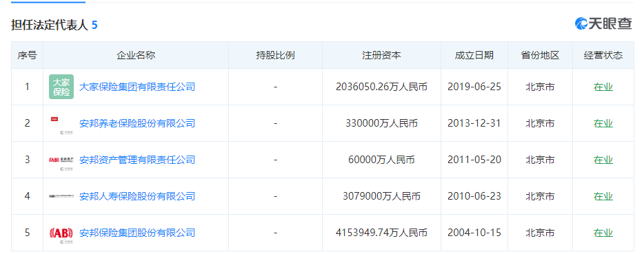The height and width of the screenshot is (254, 644).
Task: Click date 2011-05-20 cell
Action: [x=474, y=160]
